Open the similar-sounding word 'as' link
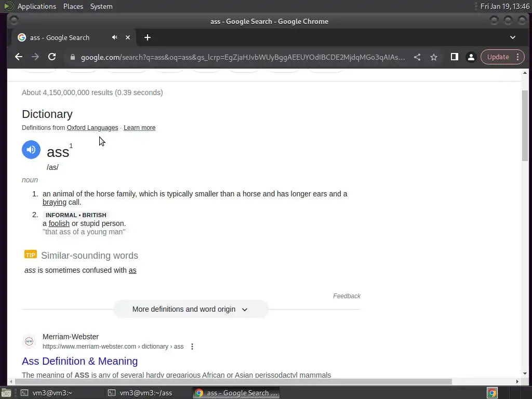Screen dimensions: 532x399 pos(132,270)
